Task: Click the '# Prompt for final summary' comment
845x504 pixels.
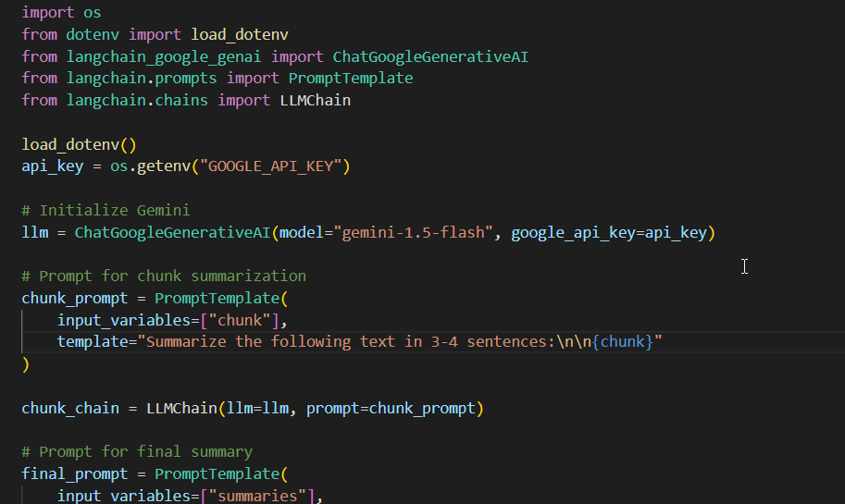Action: tap(137, 451)
